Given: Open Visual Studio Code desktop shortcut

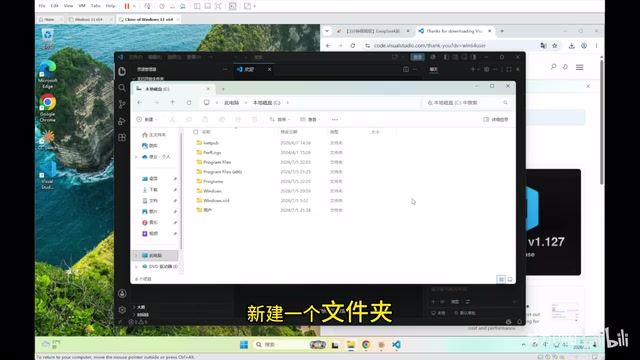Looking at the screenshot, I should point(48,176).
